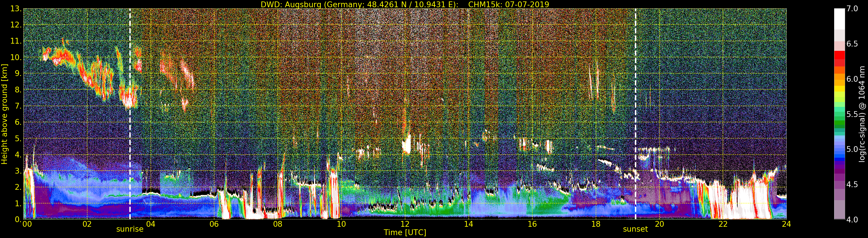Click the colorbar value '7.0'
Image resolution: width=868 pixels, height=238 pixels.
852,9
